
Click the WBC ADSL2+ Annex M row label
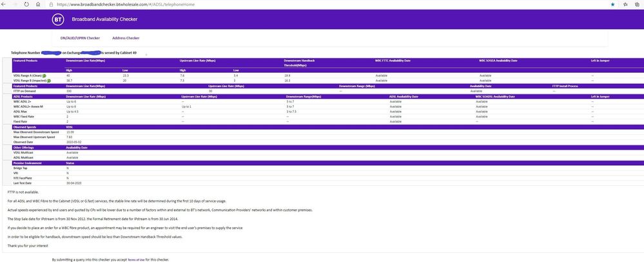point(28,106)
